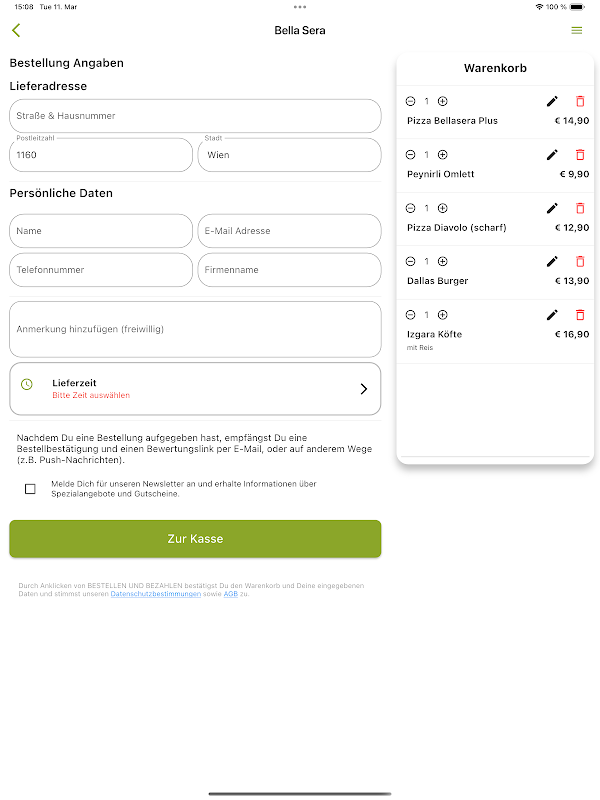Click the E-Mail Adresse input field
This screenshot has height=800, width=600.
289,231
